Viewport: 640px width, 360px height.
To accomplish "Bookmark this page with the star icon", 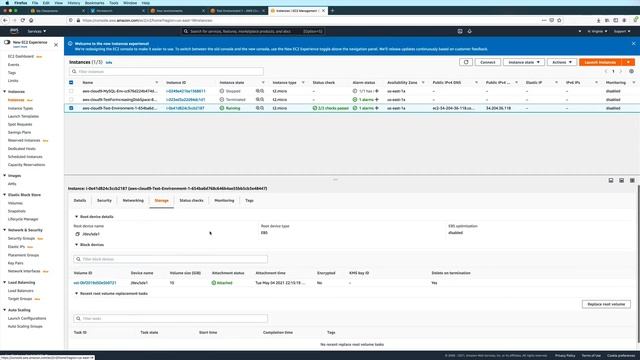I will point(559,20).
